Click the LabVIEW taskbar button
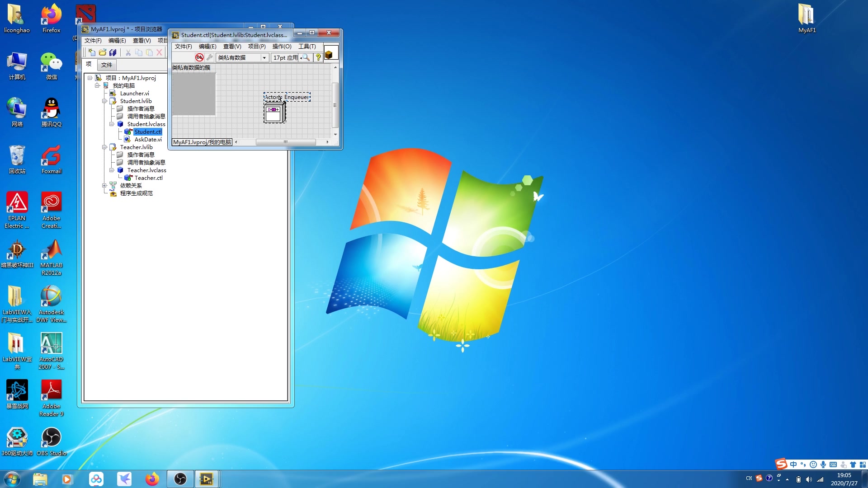 click(x=207, y=479)
